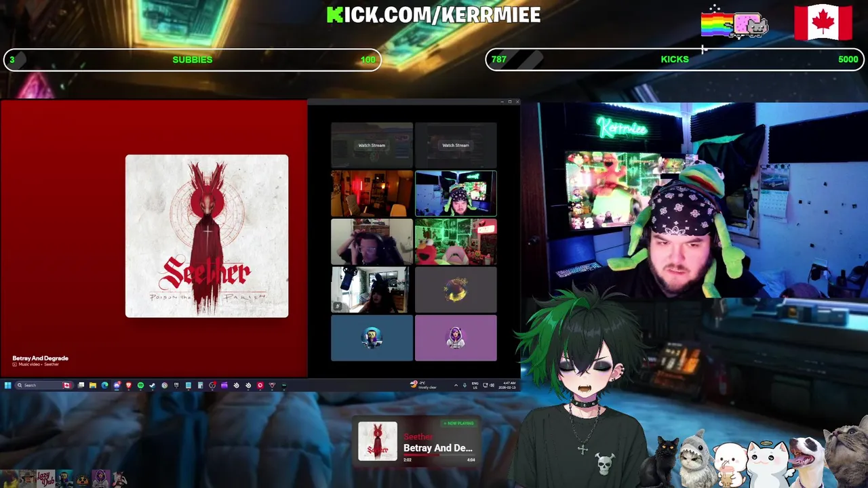Open the Calculator taskbar icon
The width and height of the screenshot is (868, 488).
click(x=200, y=385)
